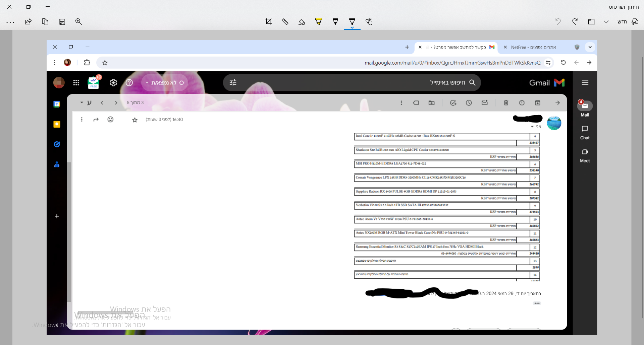Share the snip
Screen dimensions: 644x345
coord(28,22)
